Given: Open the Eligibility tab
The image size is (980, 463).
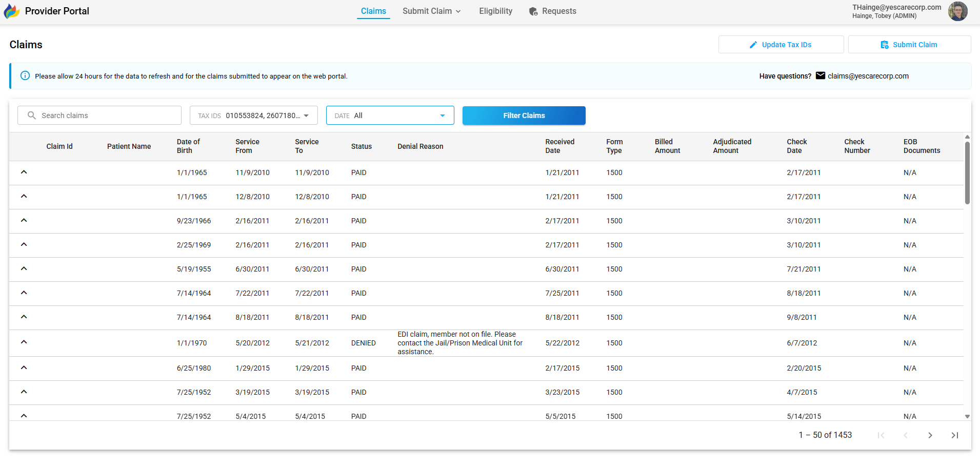Looking at the screenshot, I should (496, 11).
